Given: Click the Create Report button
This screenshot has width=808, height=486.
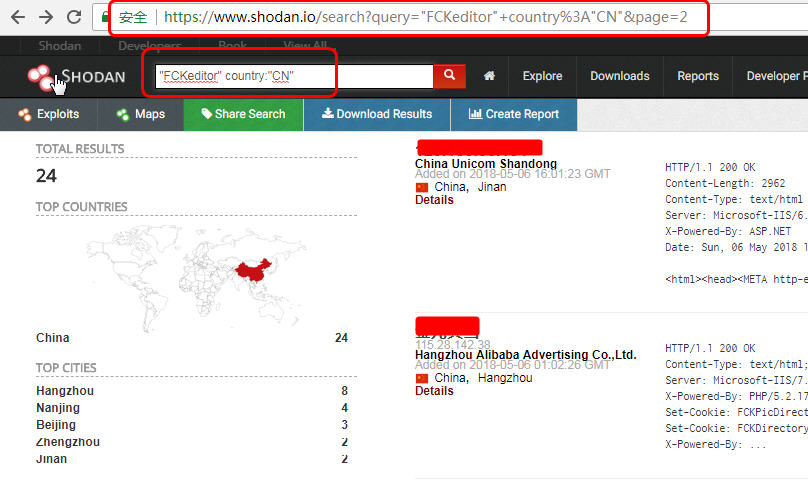Looking at the screenshot, I should click(514, 114).
